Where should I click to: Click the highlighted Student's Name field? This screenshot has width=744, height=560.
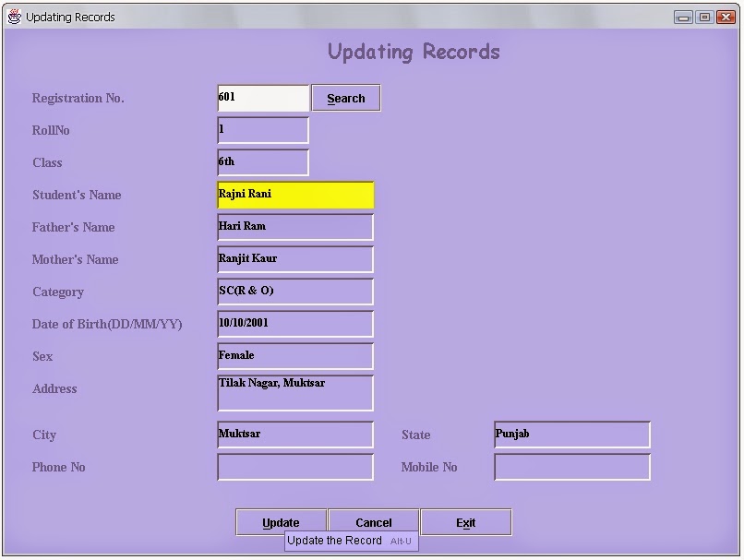click(x=294, y=196)
